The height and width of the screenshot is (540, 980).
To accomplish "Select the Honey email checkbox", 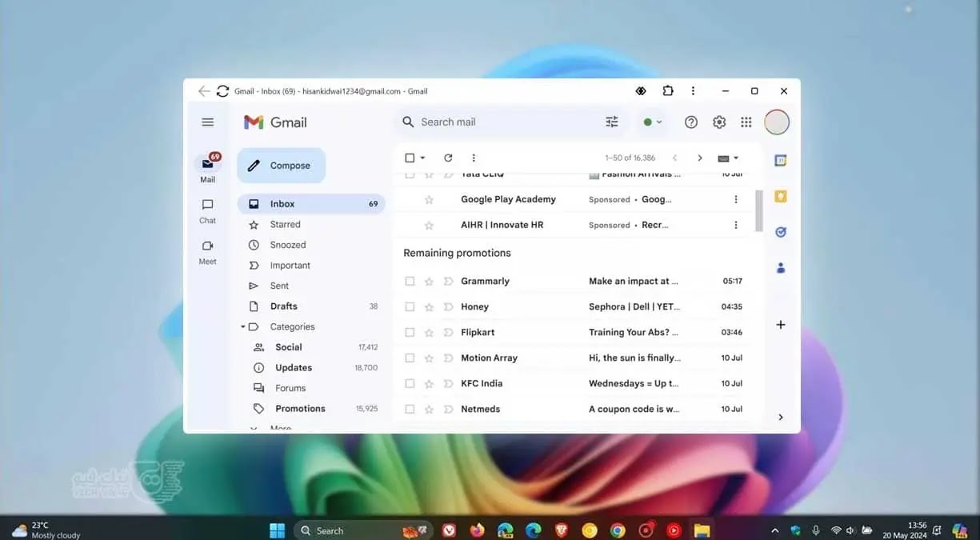I will 410,307.
